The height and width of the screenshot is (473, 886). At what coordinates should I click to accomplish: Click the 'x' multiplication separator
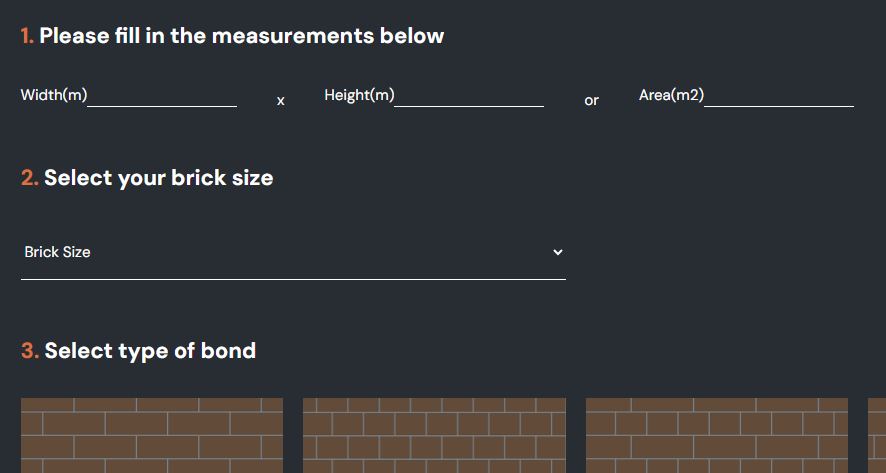click(x=281, y=101)
